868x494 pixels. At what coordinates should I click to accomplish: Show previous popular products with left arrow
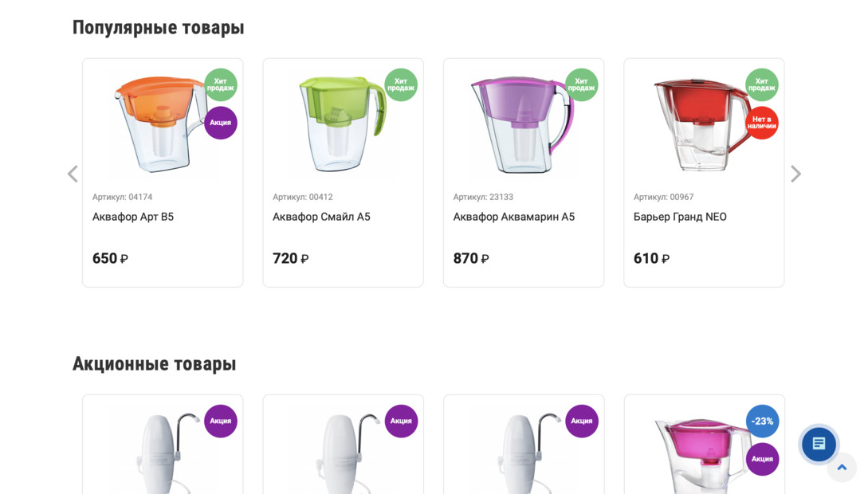click(x=73, y=174)
